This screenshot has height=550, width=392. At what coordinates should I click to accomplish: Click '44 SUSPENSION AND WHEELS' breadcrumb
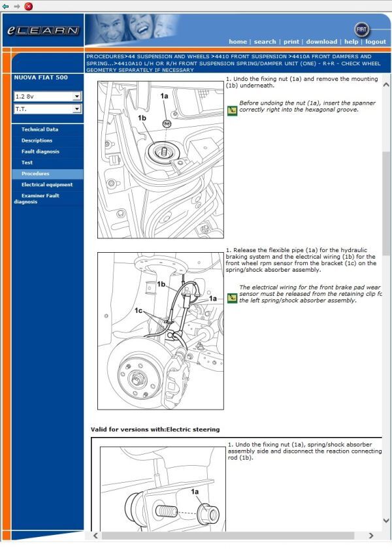[168, 56]
